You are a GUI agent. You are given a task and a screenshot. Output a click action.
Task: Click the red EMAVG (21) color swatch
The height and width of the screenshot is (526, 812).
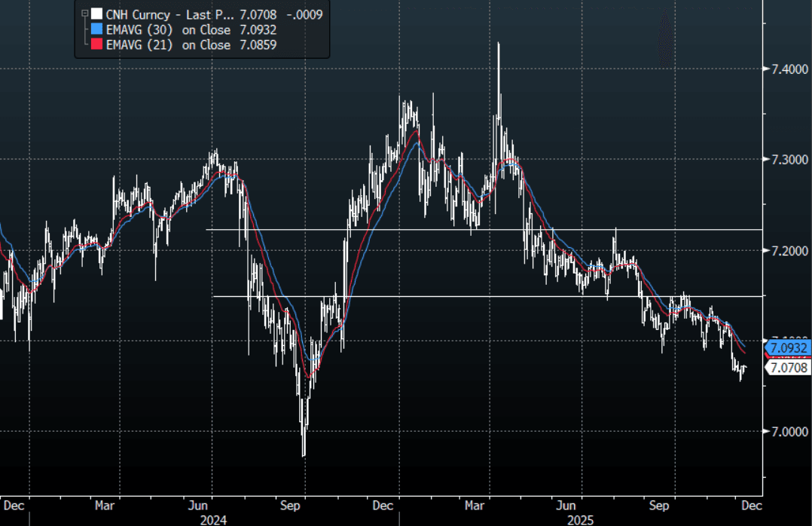click(x=96, y=45)
